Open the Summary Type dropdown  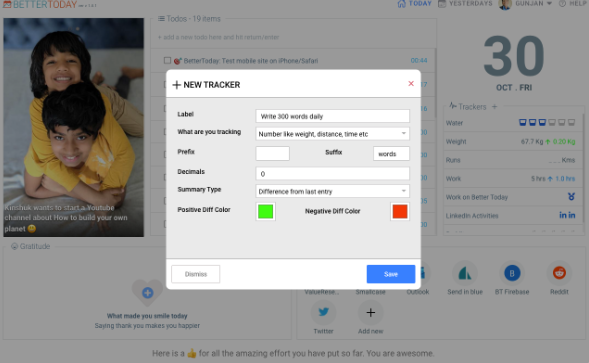(x=332, y=191)
